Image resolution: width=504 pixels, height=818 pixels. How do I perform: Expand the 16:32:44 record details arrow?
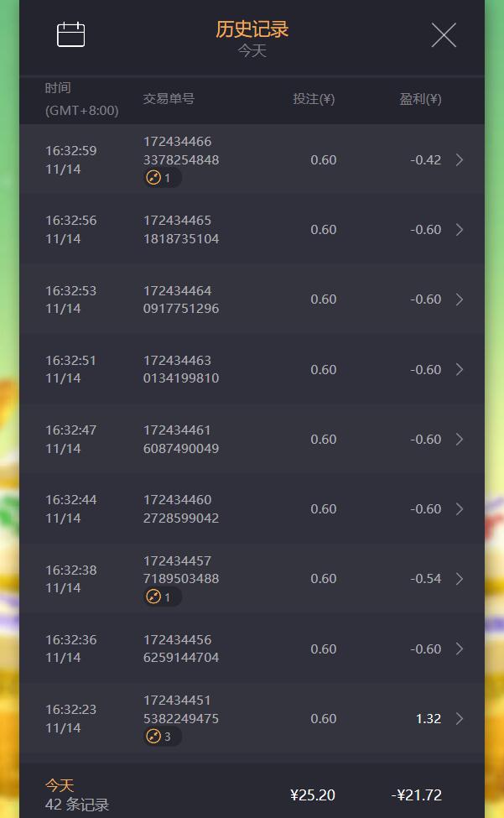(460, 509)
